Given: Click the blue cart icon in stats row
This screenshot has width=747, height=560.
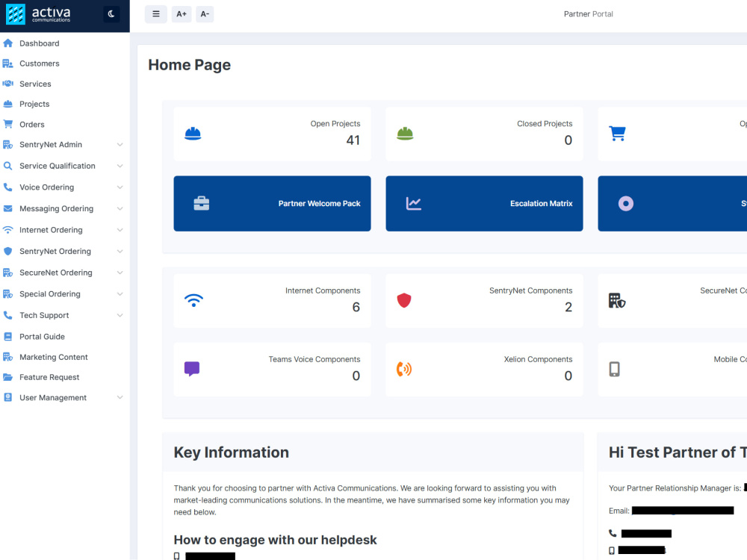Looking at the screenshot, I should click(x=618, y=134).
